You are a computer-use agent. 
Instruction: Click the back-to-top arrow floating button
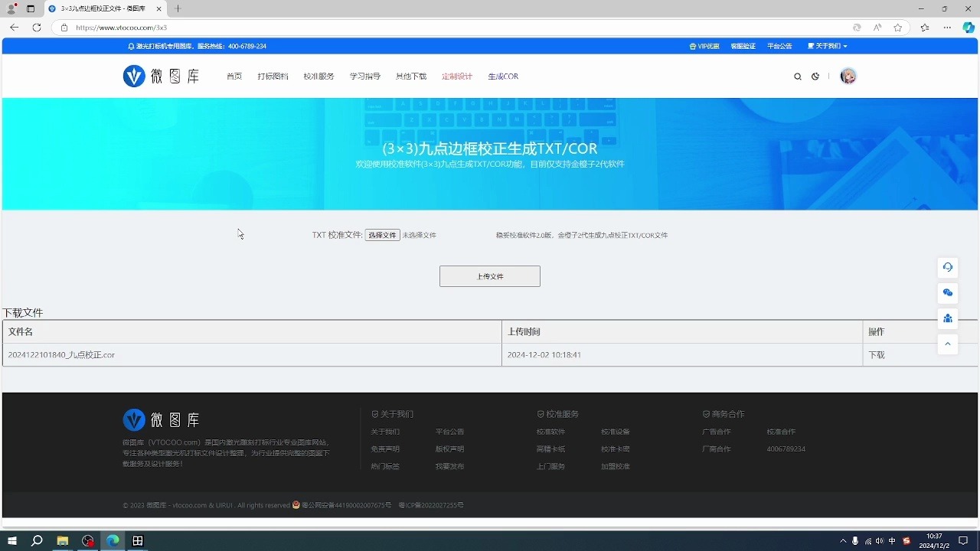click(x=948, y=344)
